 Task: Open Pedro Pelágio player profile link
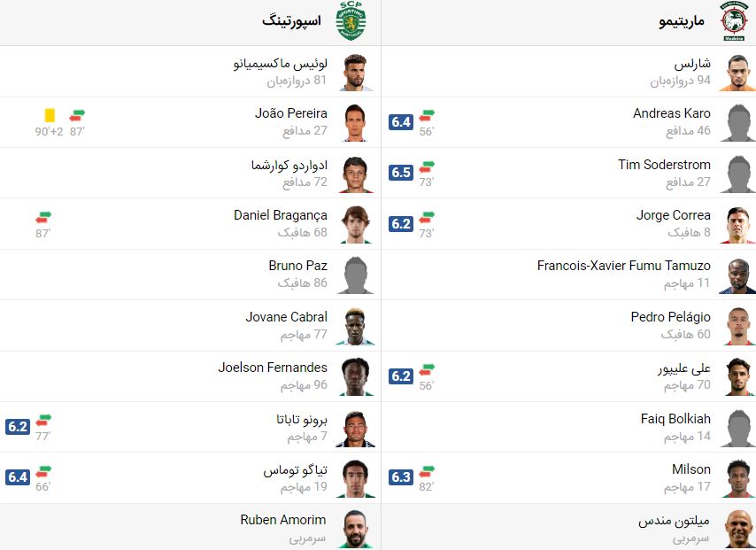tap(670, 317)
